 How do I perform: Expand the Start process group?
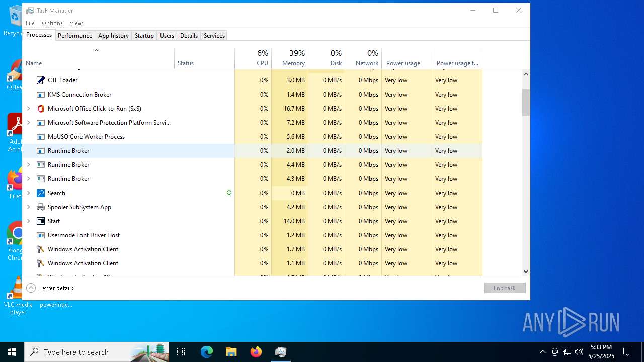(x=29, y=221)
